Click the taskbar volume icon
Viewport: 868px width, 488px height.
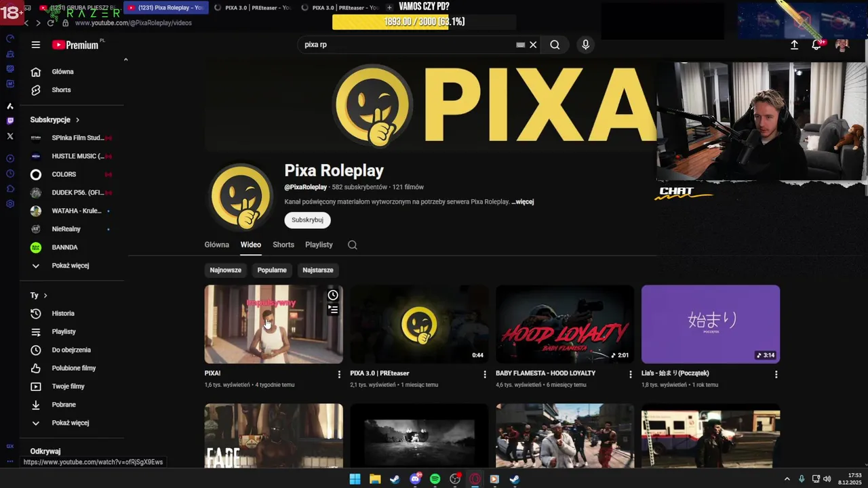pyautogui.click(x=827, y=479)
